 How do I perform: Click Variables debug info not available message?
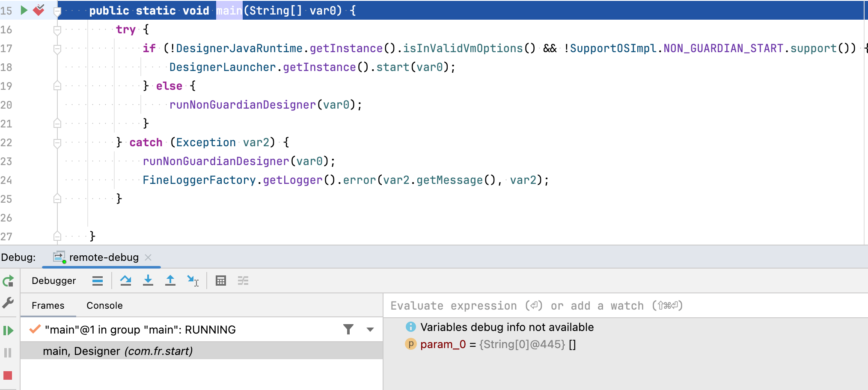tap(507, 327)
